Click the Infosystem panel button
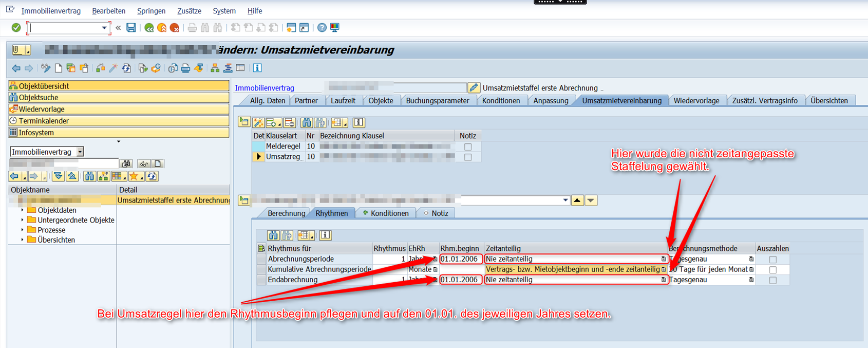Viewport: 868px width, 348px height. [x=119, y=133]
